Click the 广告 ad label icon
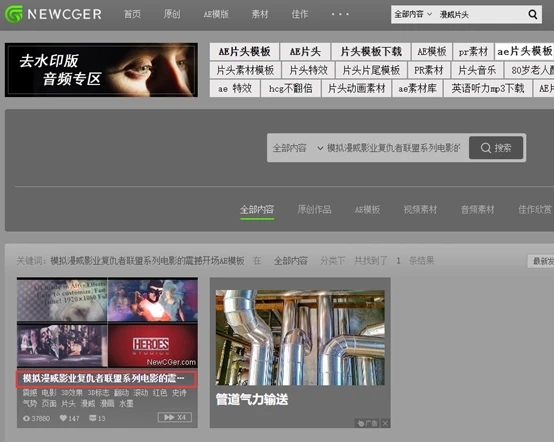Viewport: 555px width, 443px height. (x=367, y=423)
